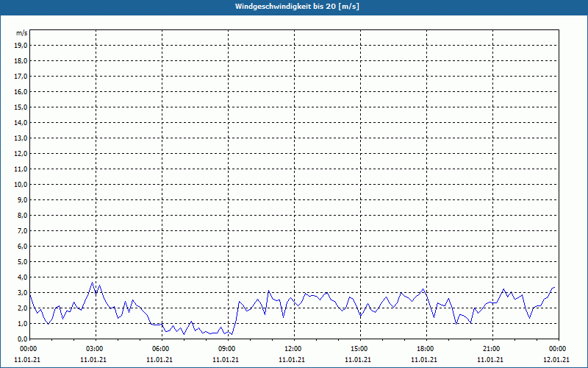Select the 19,0 y-axis label
This screenshot has height=368, width=588.
[x=21, y=45]
